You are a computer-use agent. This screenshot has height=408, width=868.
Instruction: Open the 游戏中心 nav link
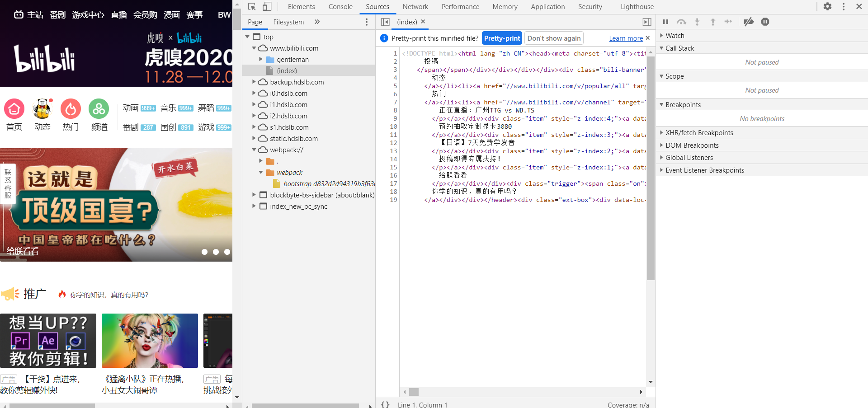point(88,15)
